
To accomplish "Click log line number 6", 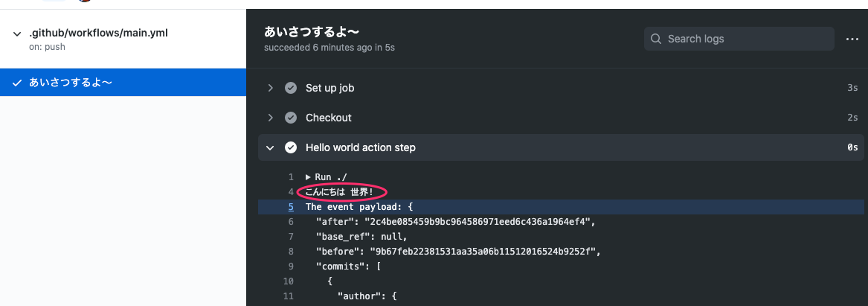I will [x=291, y=222].
